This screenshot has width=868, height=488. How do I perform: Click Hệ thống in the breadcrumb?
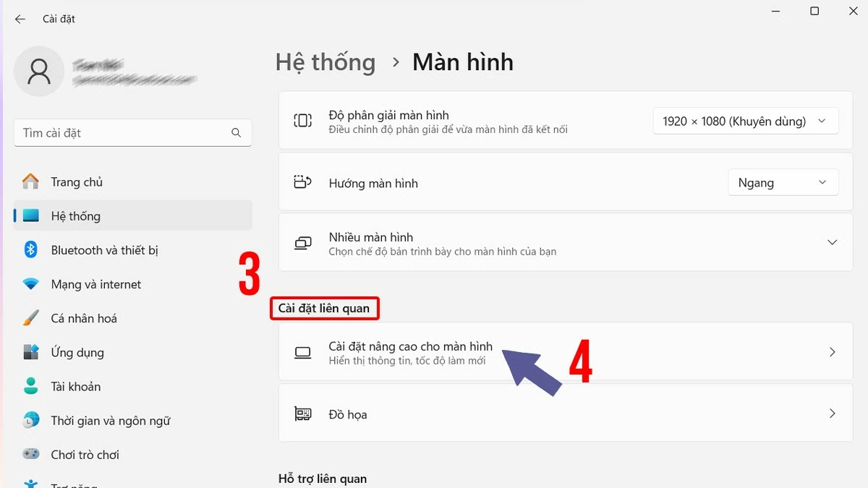(325, 62)
